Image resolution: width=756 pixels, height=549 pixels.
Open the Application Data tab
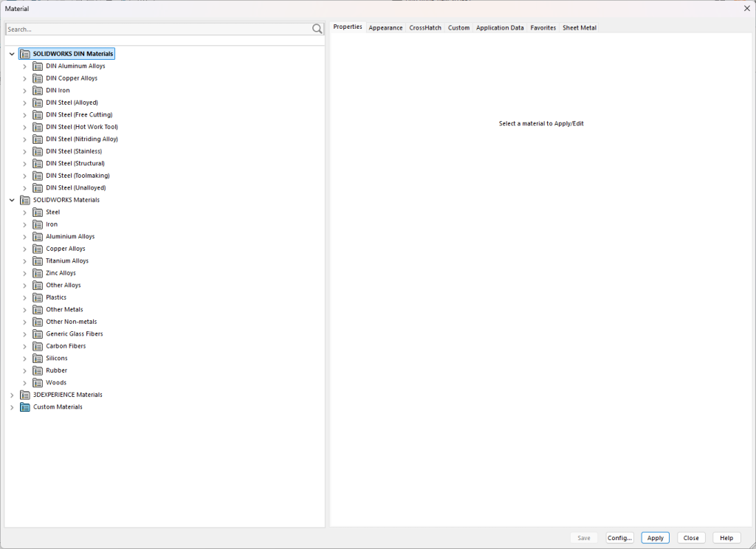[x=500, y=28]
